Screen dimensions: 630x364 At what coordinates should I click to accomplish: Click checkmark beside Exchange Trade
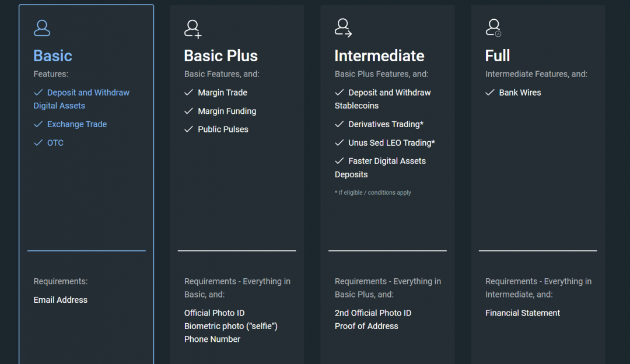pyautogui.click(x=38, y=124)
